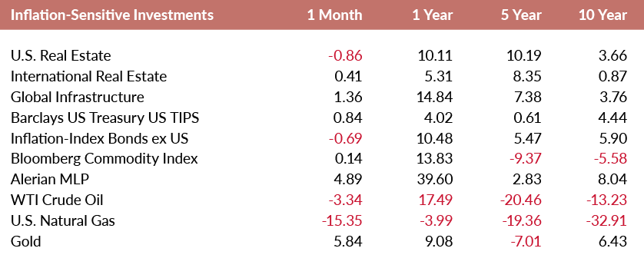This screenshot has width=644, height=278.
Task: Click Barclays US Treasury US TIPS label
Action: [105, 117]
